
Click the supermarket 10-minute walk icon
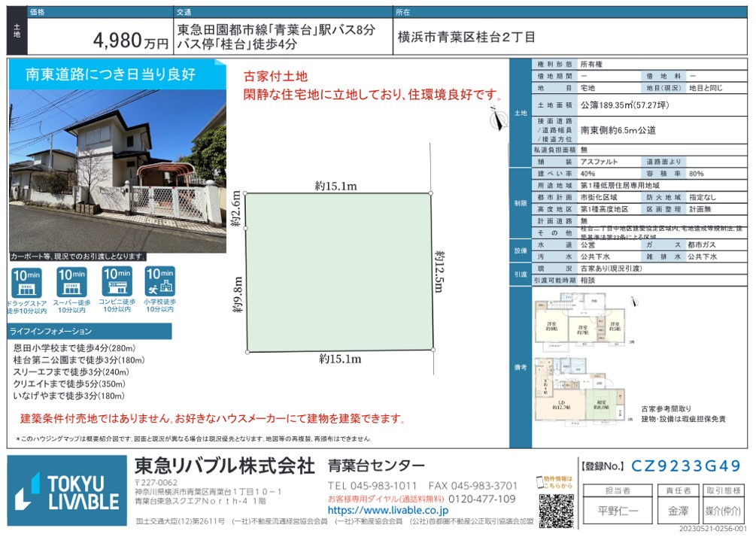click(x=72, y=282)
